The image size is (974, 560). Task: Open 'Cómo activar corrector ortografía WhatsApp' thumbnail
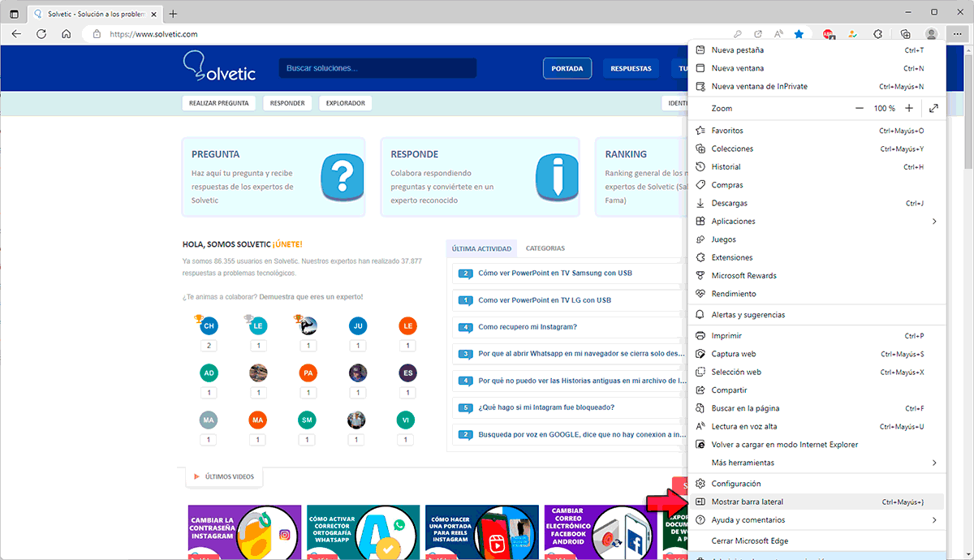click(x=363, y=532)
